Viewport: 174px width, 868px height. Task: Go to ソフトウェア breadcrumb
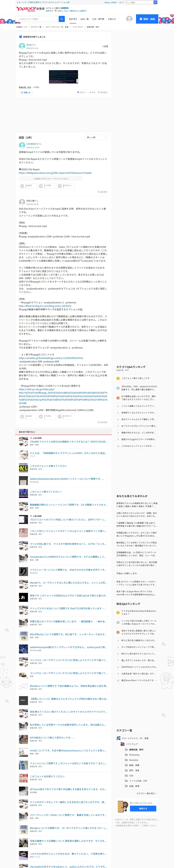click(77, 27)
